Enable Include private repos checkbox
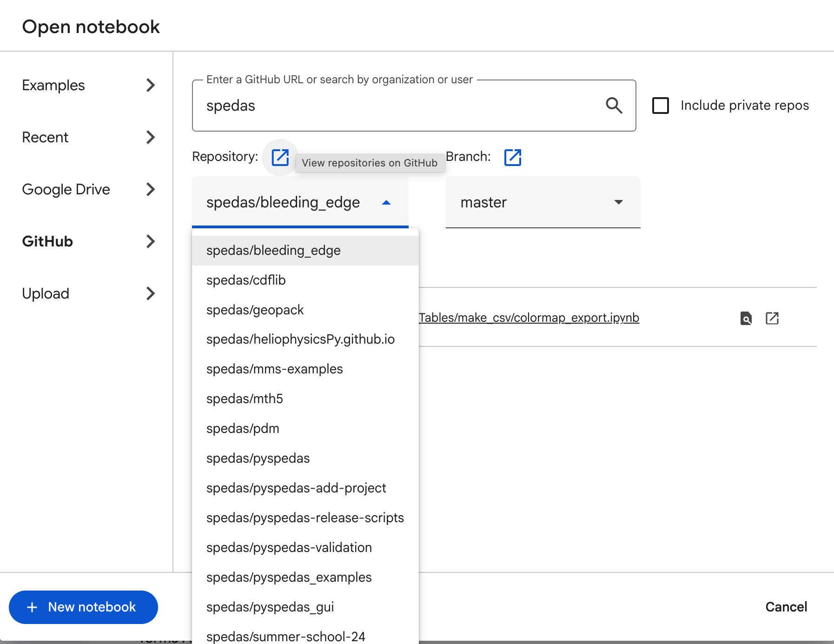834x644 pixels. click(x=661, y=106)
